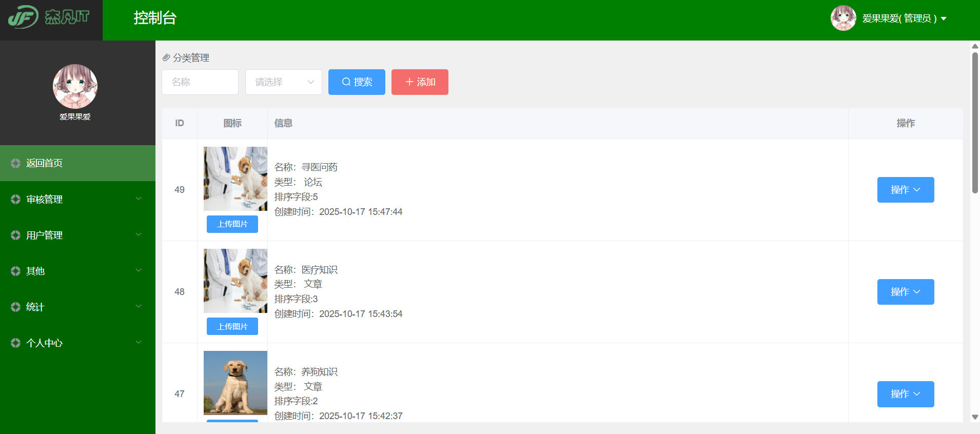Click the blue 搜索 button

[357, 82]
